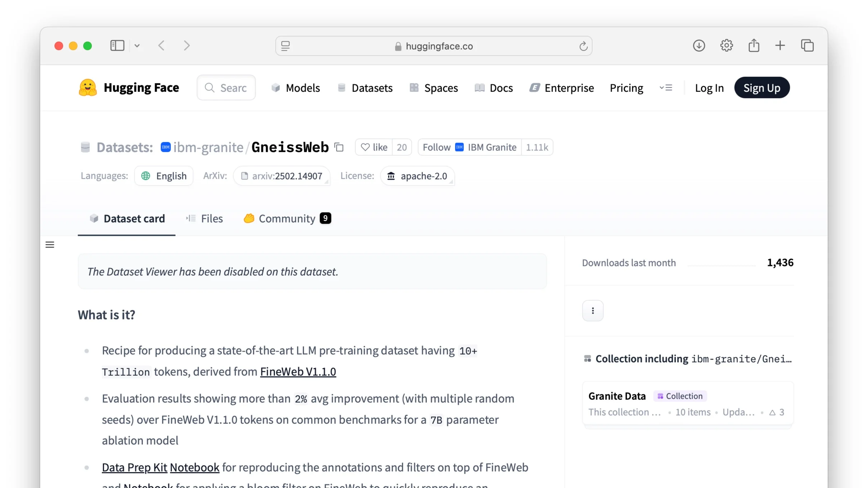Open the table of contents hamburger icon
This screenshot has height=488, width=868.
coord(50,245)
